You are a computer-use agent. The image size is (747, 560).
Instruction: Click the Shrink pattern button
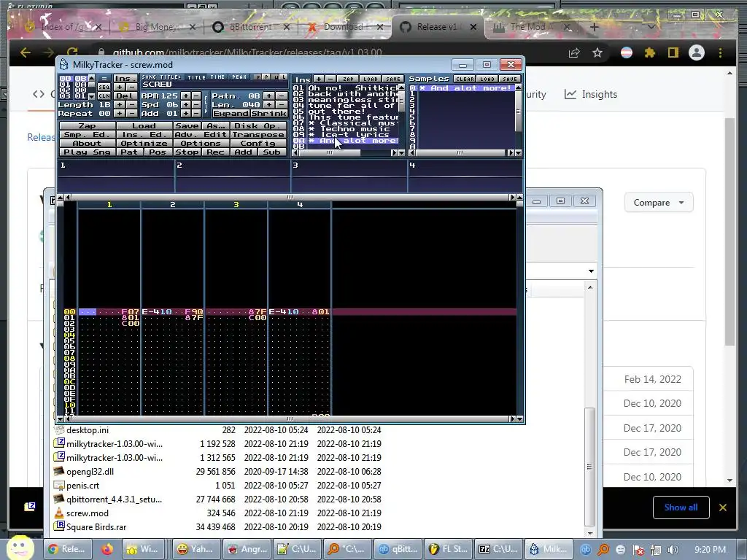[268, 113]
